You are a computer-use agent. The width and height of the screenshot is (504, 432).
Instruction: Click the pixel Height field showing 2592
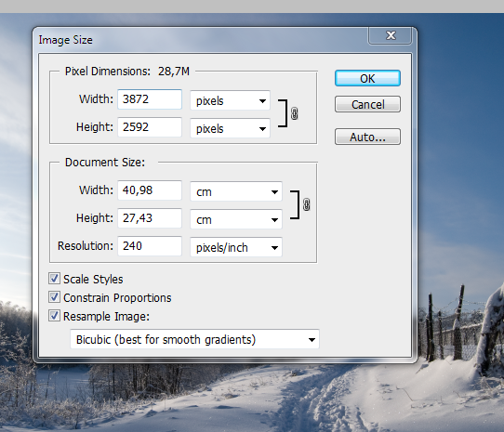tap(150, 127)
